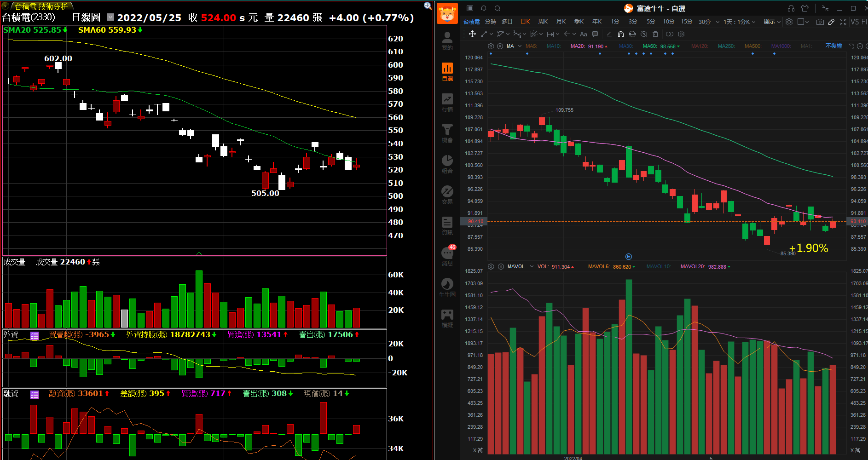Viewport: 868px width, 460px height.
Task: Toggle the 不復權 price adjustment option
Action: [833, 46]
